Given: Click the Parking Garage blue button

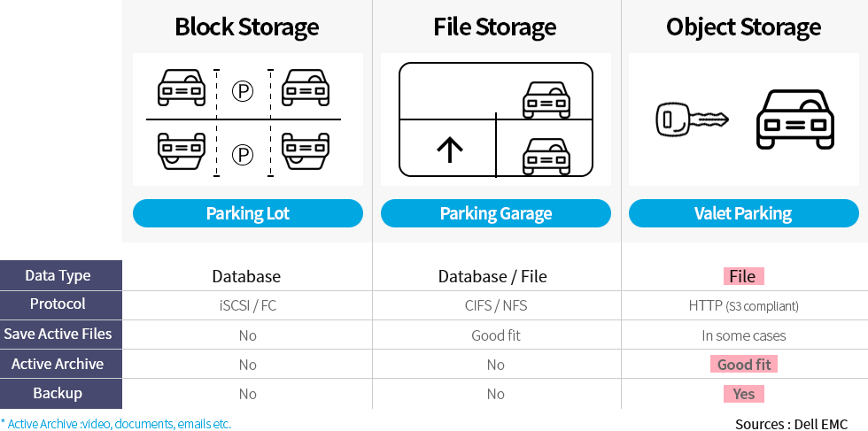Looking at the screenshot, I should [x=496, y=213].
